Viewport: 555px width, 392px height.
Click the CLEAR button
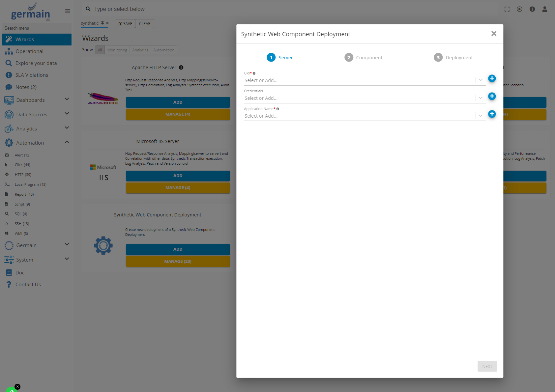pos(145,24)
